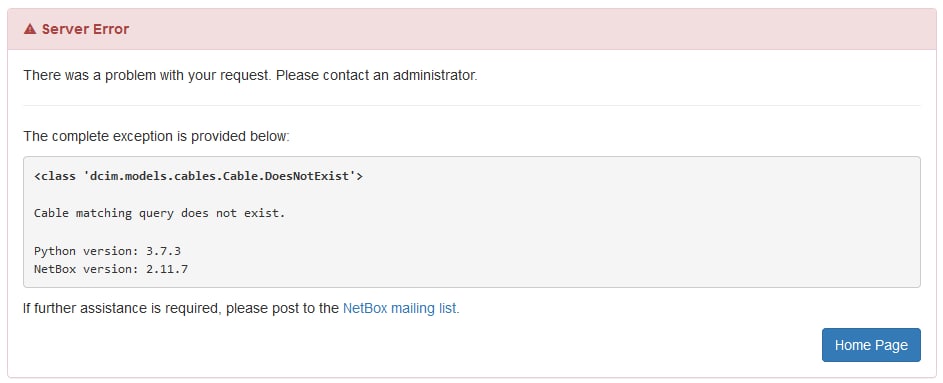Image resolution: width=943 pixels, height=383 pixels.
Task: Click 'The complete exception is provided below' text
Action: click(156, 136)
